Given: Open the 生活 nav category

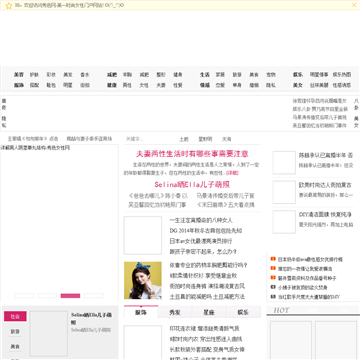Looking at the screenshot, I should 205,75.
